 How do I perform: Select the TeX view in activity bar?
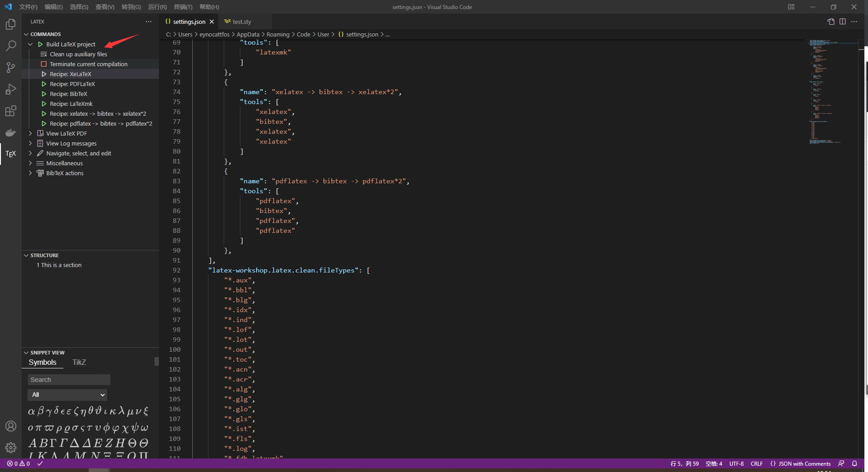click(11, 154)
